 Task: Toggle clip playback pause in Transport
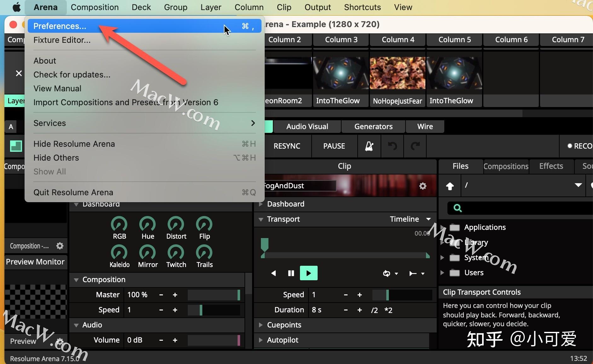point(291,273)
